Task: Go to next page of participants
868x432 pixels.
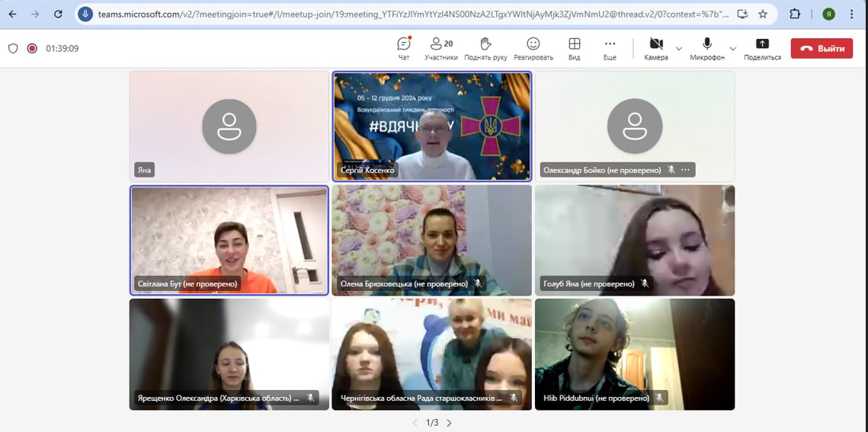Action: tap(449, 422)
